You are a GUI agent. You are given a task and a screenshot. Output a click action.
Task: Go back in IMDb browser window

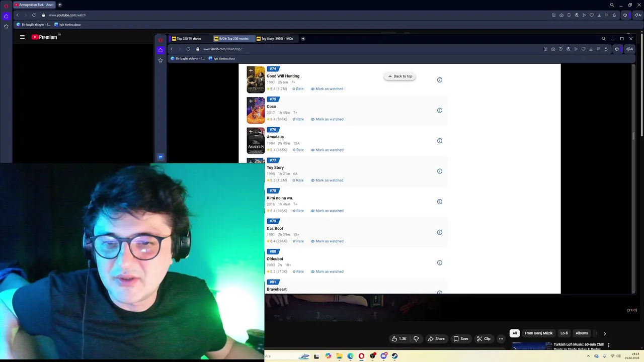172,49
